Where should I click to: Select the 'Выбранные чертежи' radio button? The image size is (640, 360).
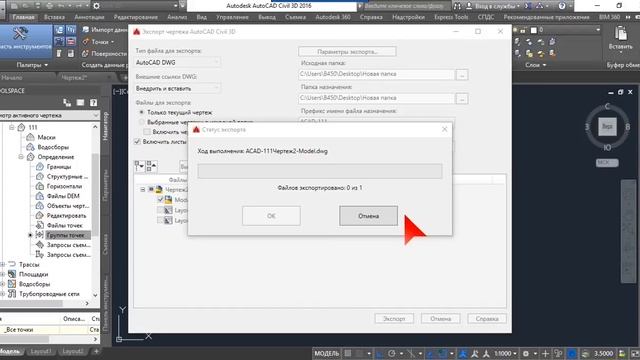click(142, 122)
